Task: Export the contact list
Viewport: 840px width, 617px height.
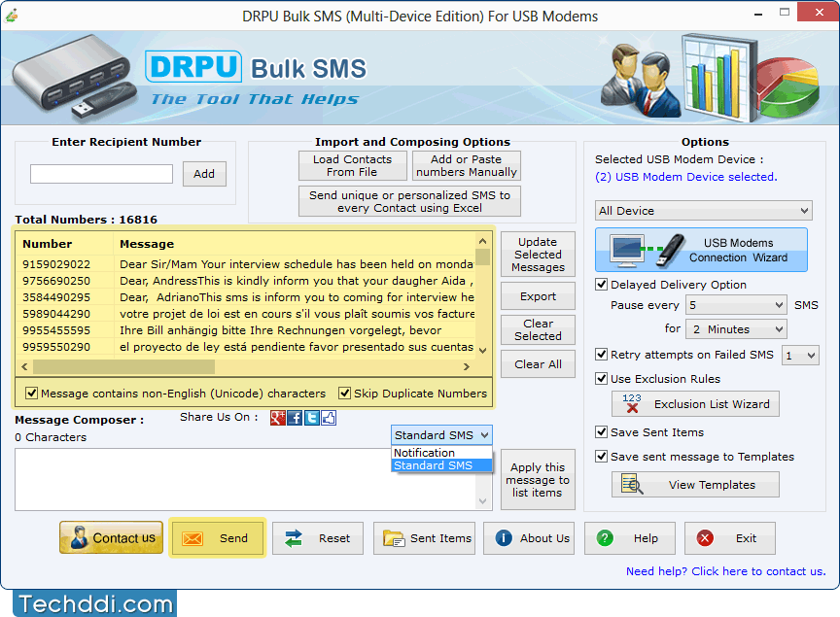Action: pos(538,296)
